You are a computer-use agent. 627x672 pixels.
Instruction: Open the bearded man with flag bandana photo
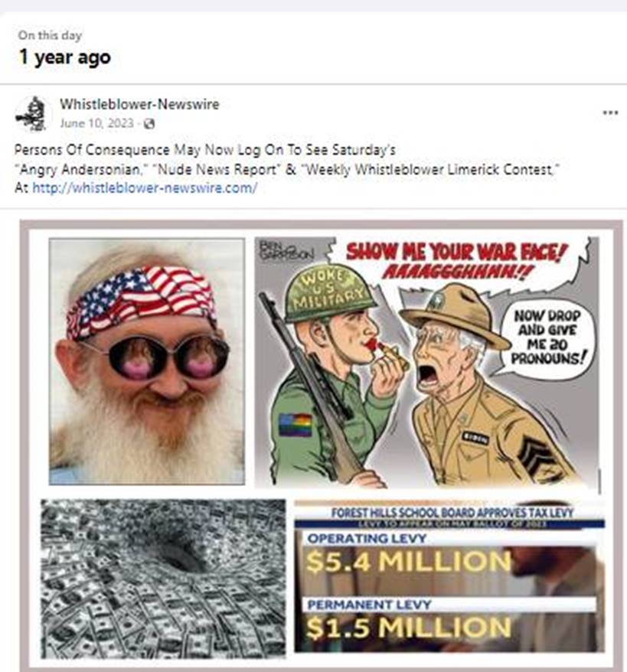[146, 362]
